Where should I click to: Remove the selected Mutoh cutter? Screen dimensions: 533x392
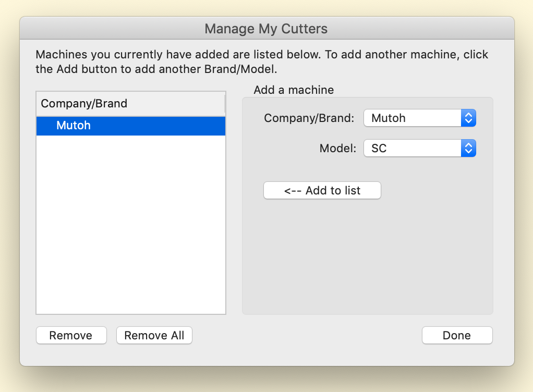(x=71, y=335)
